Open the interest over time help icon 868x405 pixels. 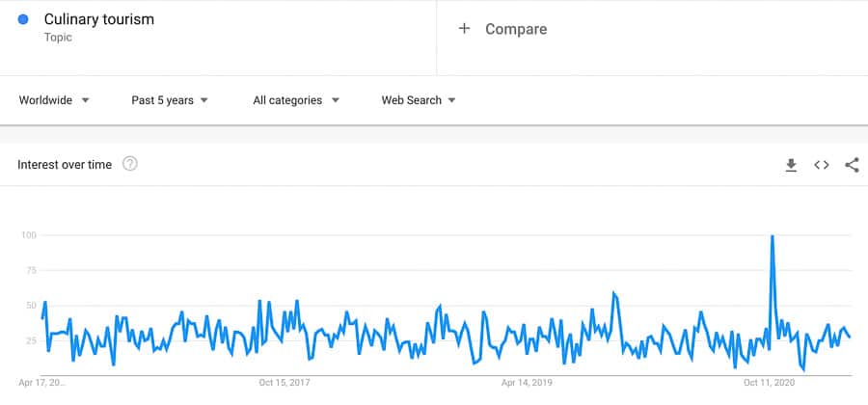pyautogui.click(x=130, y=164)
